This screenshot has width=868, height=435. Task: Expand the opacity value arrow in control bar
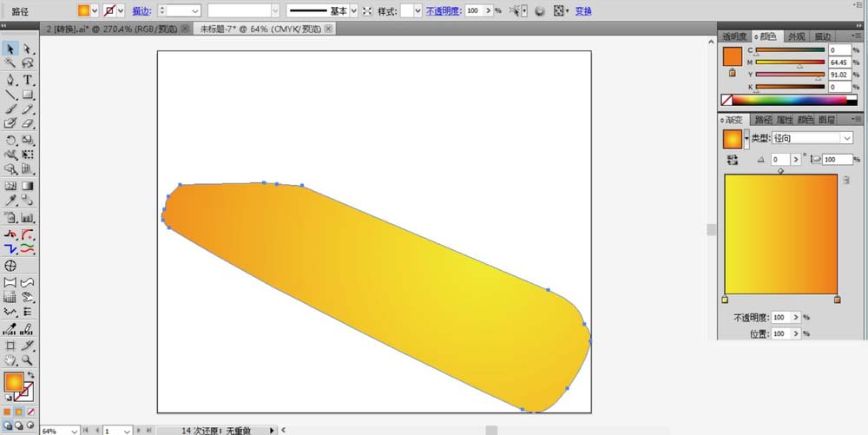(x=489, y=10)
